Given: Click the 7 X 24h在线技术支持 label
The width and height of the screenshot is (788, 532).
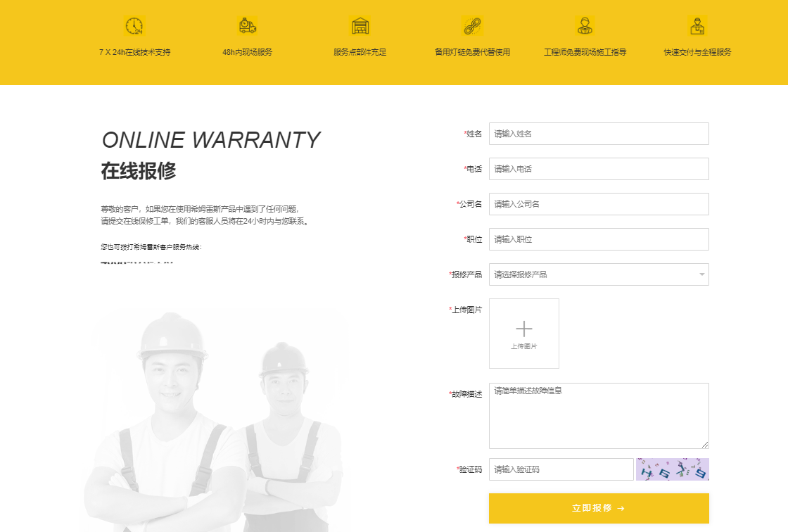Looking at the screenshot, I should pyautogui.click(x=134, y=52).
